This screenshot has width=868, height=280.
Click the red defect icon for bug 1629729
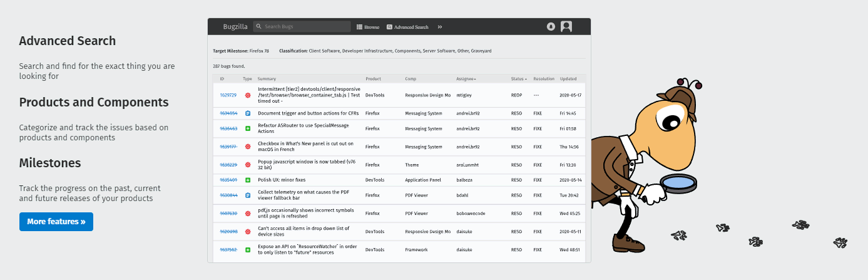pyautogui.click(x=248, y=95)
